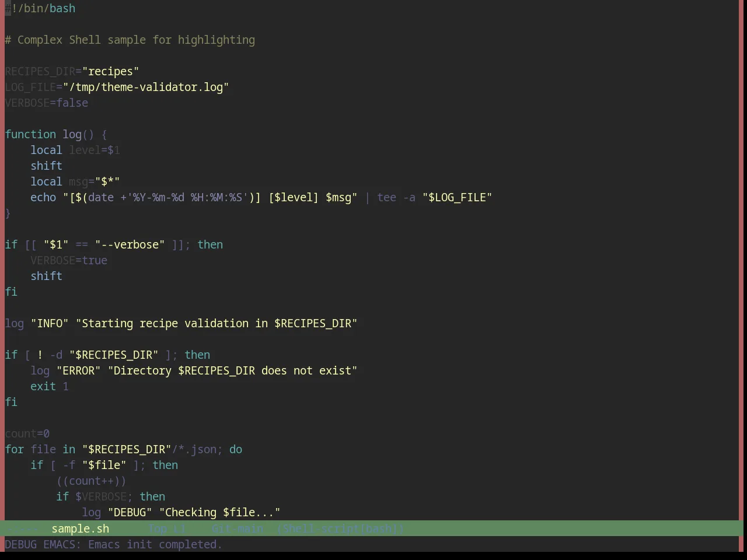
Task: Click the 'file' loop variable after for
Action: (43, 450)
